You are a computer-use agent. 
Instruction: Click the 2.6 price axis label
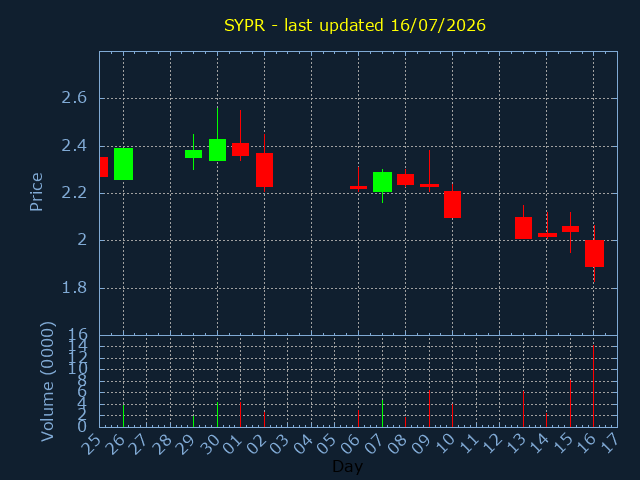pos(74,98)
